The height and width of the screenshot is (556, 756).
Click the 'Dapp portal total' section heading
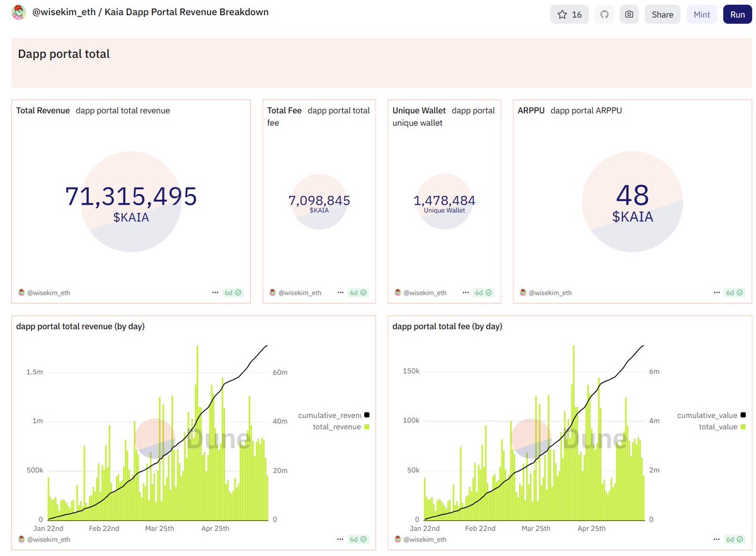[x=64, y=54]
